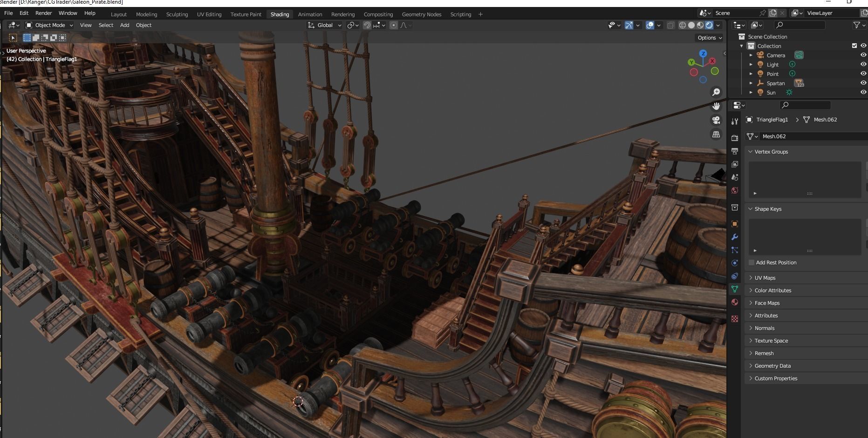Select the tweak select tool icon
Screen dimensions: 868x438
(13, 38)
